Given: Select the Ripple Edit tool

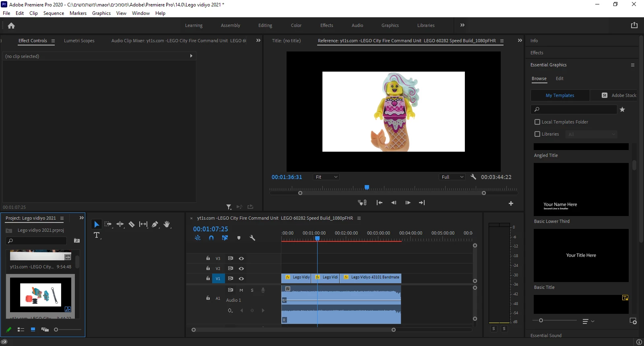Looking at the screenshot, I should click(x=120, y=224).
